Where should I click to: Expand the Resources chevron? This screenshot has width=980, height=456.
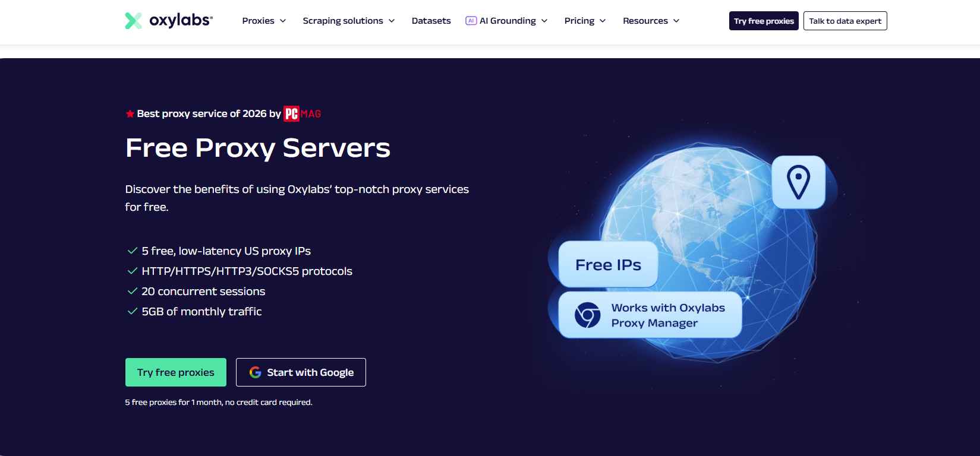coord(676,21)
